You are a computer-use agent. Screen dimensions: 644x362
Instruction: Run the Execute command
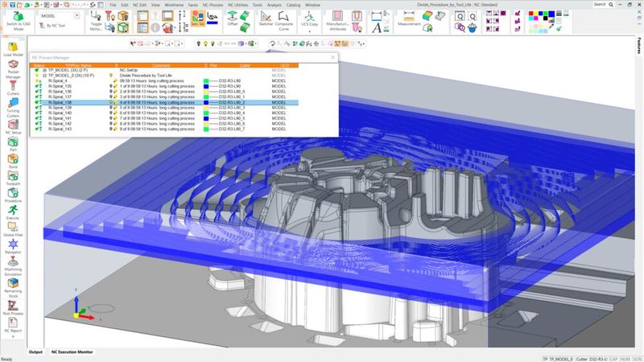13,212
